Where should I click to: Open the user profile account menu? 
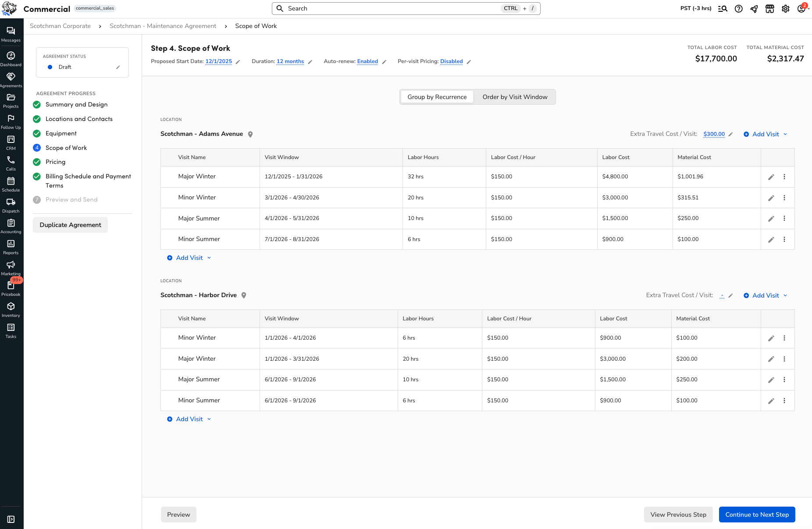click(x=801, y=8)
